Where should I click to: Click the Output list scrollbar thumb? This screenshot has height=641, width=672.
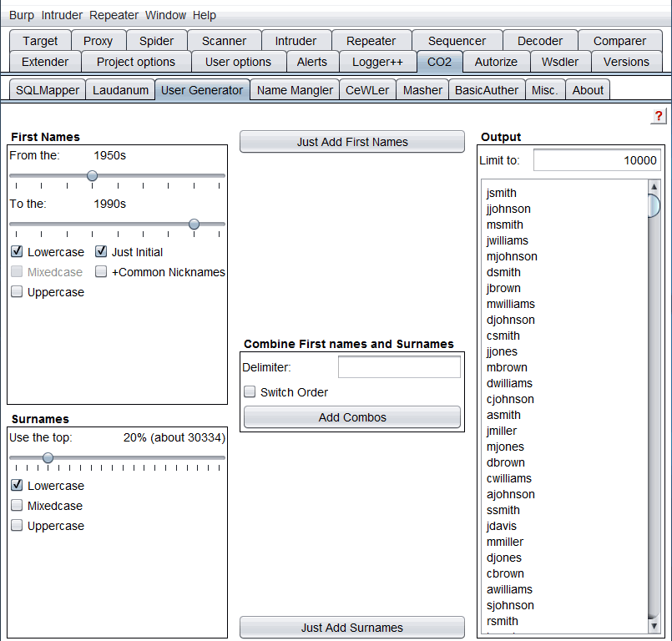tap(654, 205)
